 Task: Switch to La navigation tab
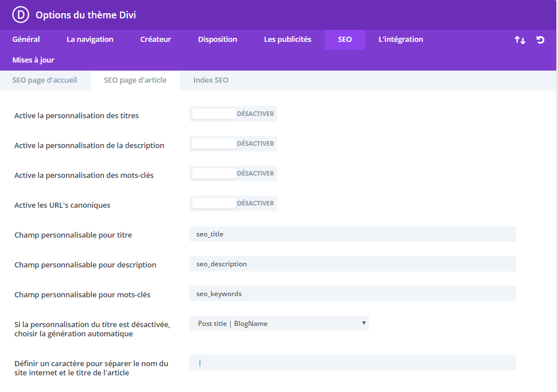click(x=90, y=40)
